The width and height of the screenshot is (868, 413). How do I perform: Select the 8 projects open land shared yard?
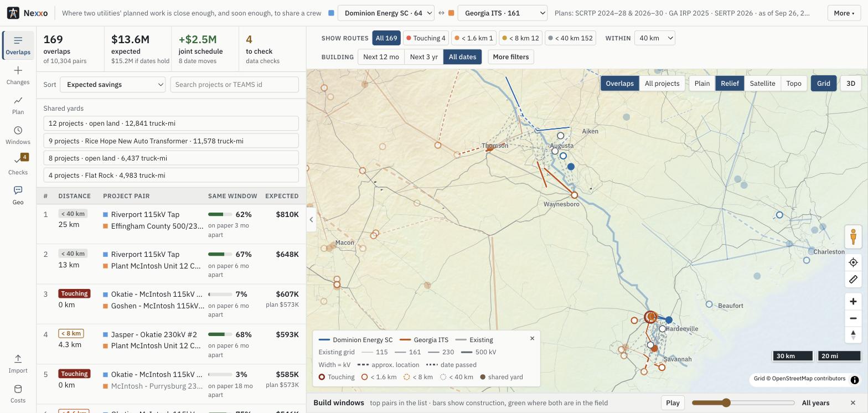click(171, 158)
